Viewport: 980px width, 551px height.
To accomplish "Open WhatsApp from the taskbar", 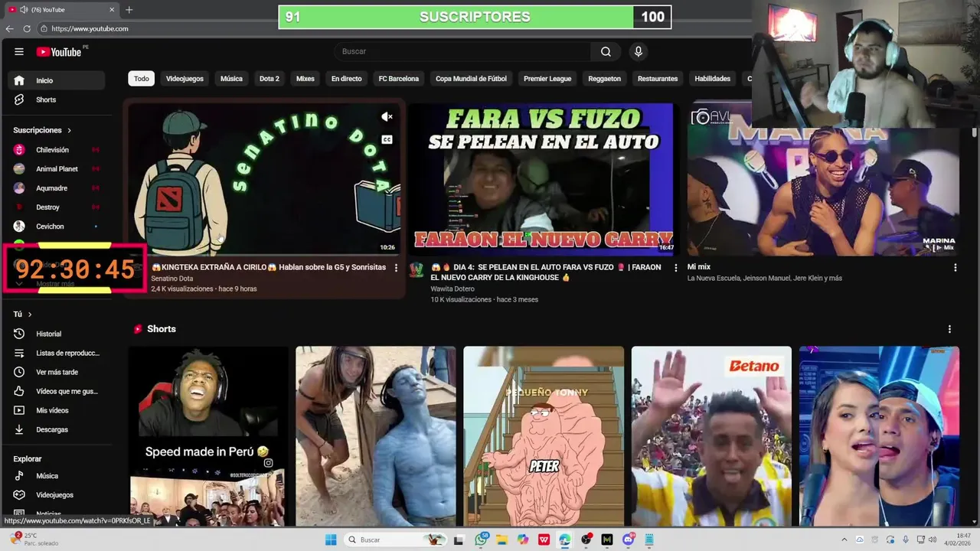I will tap(481, 540).
